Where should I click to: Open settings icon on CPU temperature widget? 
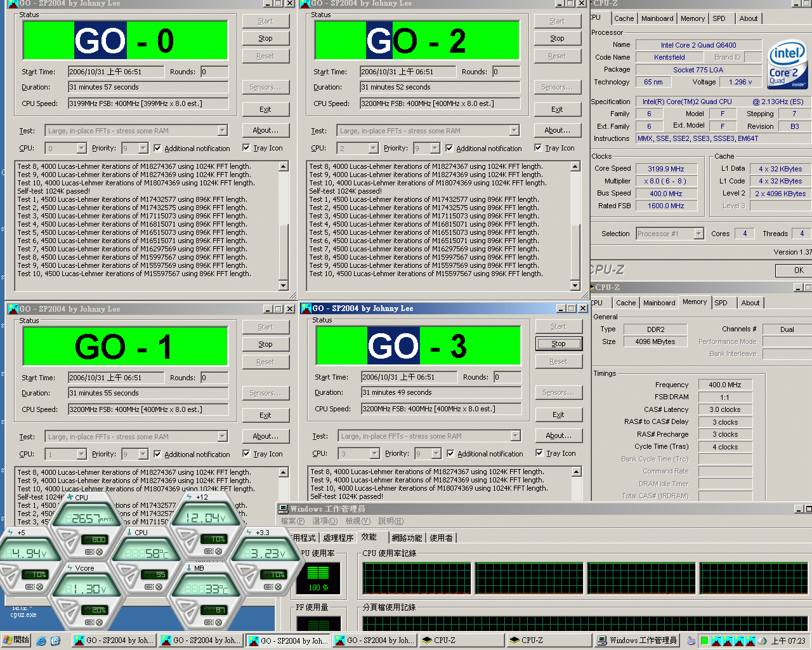point(149,587)
